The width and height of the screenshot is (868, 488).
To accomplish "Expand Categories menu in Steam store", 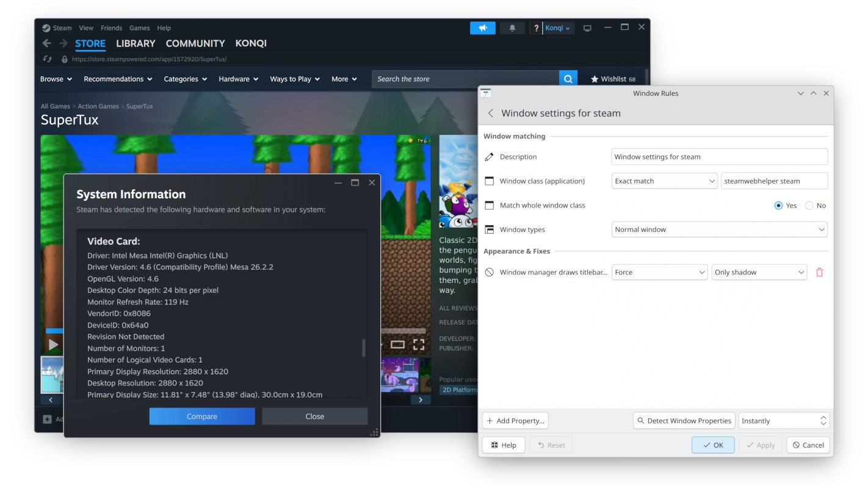I will pos(186,79).
